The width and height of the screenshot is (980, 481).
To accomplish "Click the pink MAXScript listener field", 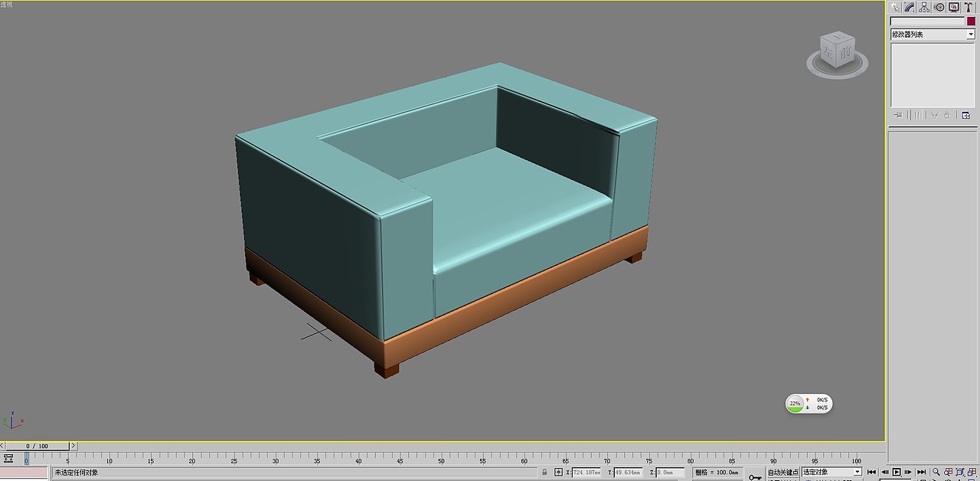I will 24,473.
